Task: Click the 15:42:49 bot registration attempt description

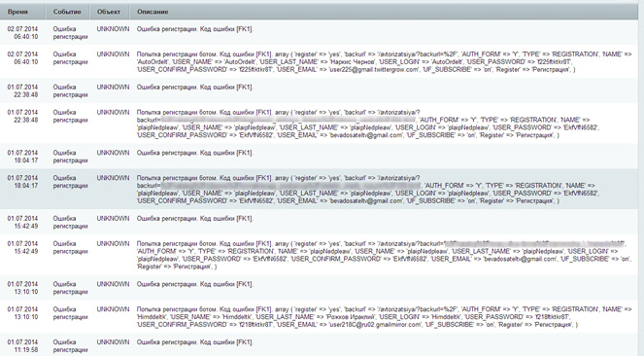Action: coord(384,255)
